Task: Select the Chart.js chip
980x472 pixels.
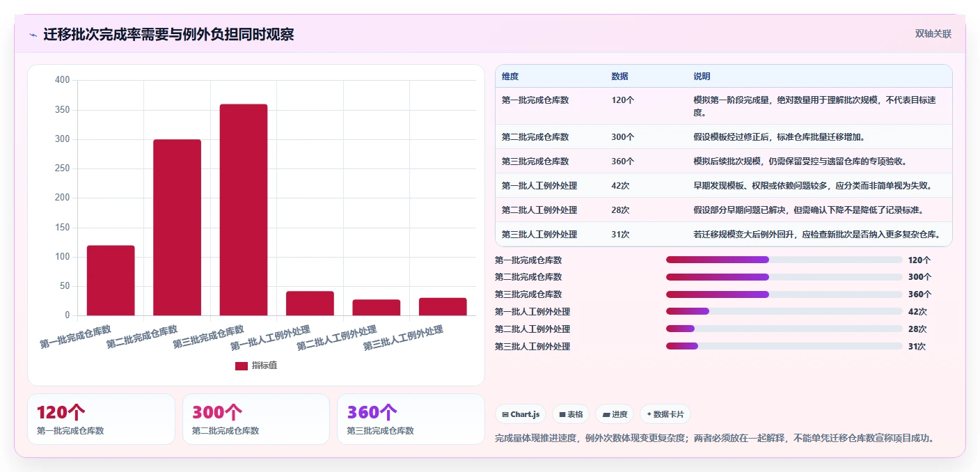Action: [521, 414]
